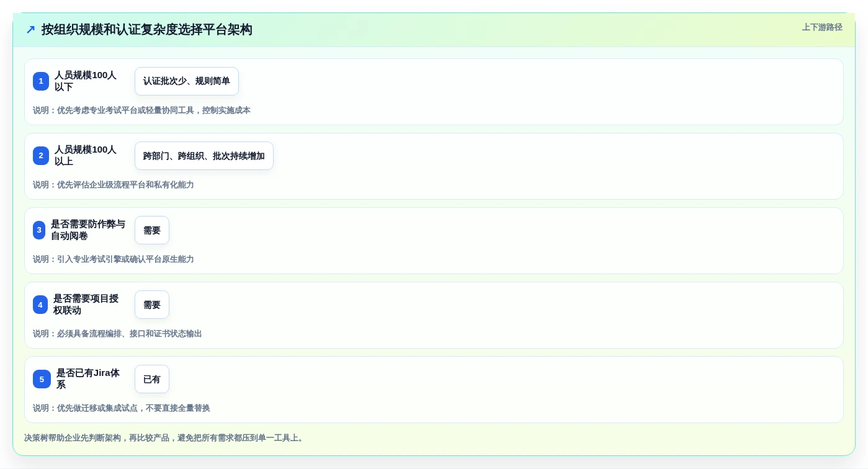
Task: Click 需要 chip under 是否需要防作弊与自动阅卷
Action: pos(152,230)
